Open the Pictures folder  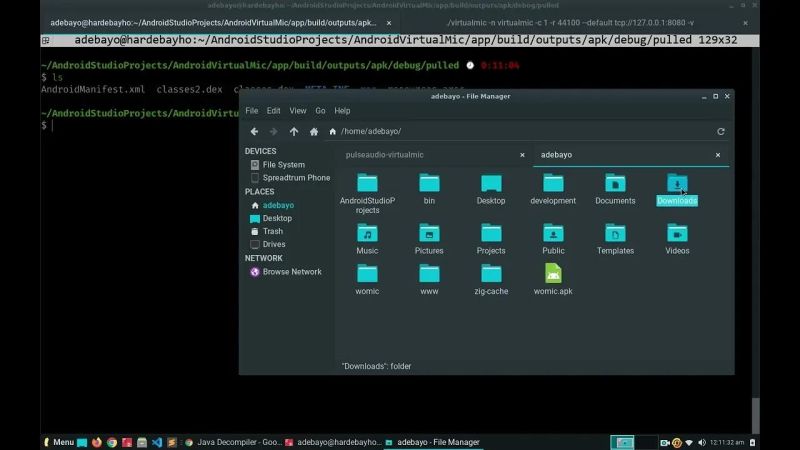click(x=429, y=239)
